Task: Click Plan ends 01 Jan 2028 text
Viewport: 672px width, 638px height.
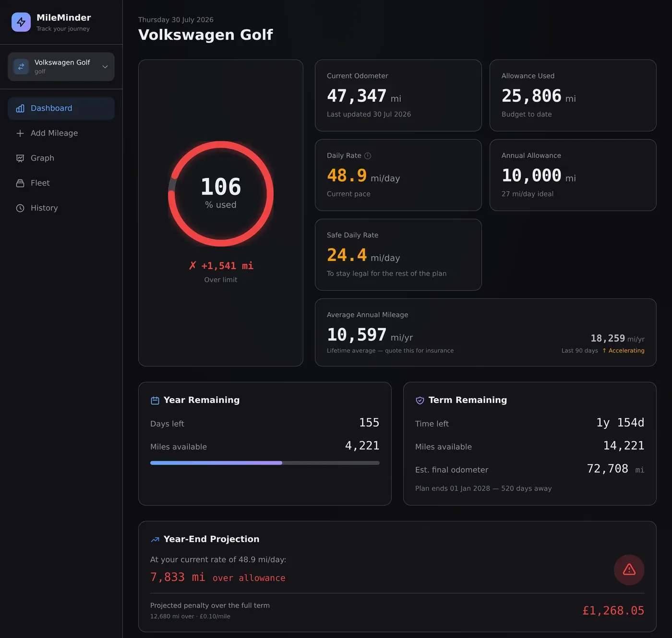Action: coord(483,488)
